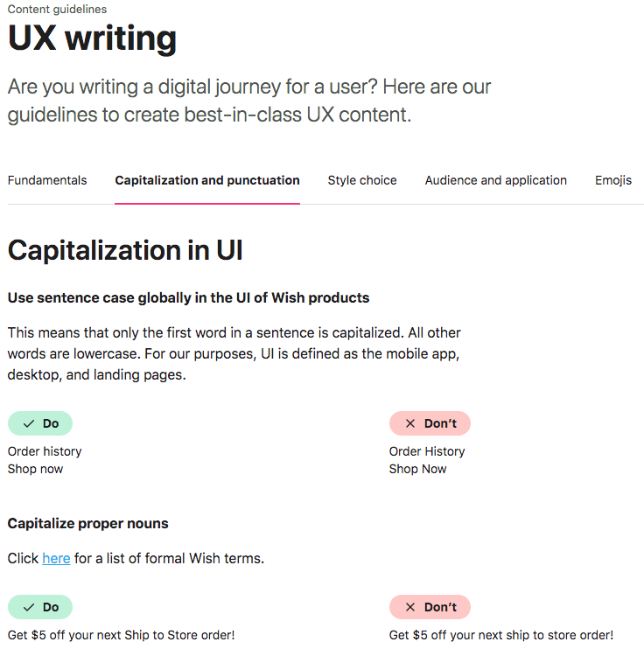
Task: Open the Fundamentals tab
Action: click(47, 180)
